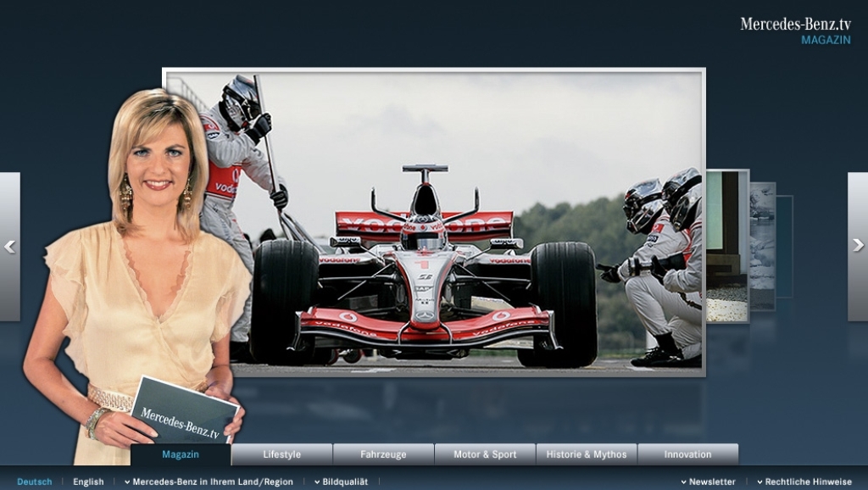Click the Lifestyle navigation tab

pyautogui.click(x=281, y=454)
